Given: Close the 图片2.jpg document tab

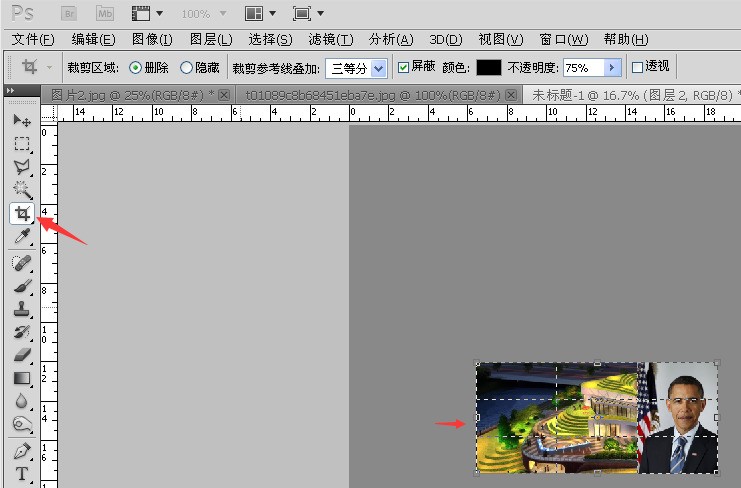Looking at the screenshot, I should tap(224, 95).
